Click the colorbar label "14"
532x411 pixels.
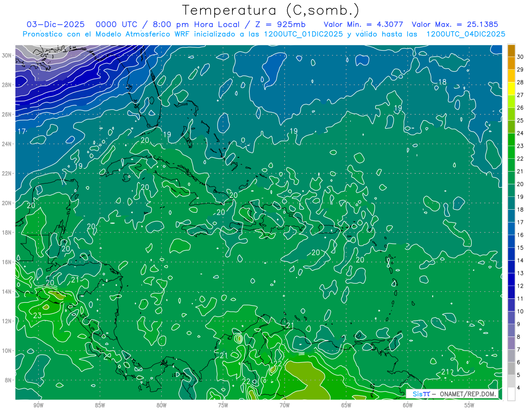pos(520,260)
